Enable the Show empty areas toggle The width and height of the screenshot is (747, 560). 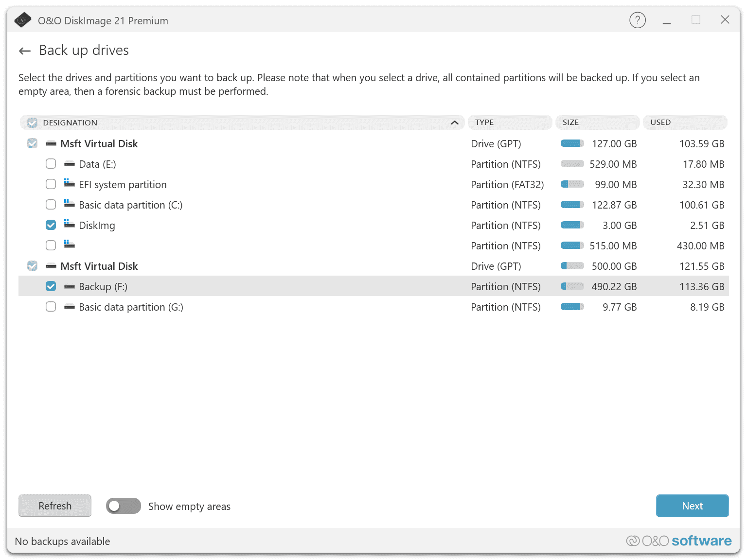click(124, 506)
